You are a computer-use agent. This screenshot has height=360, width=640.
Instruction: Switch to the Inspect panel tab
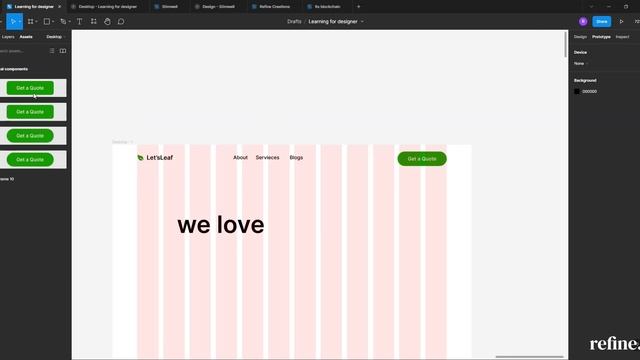pos(622,37)
